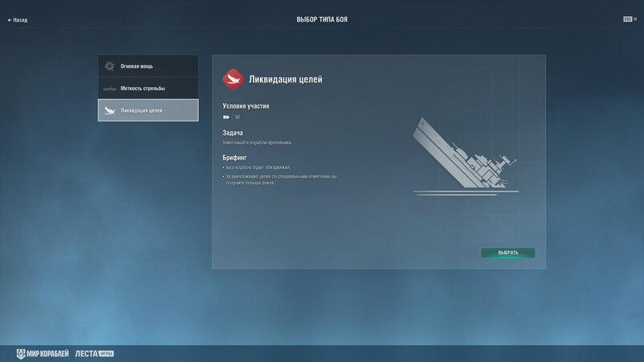The height and width of the screenshot is (362, 644).
Task: Select the Огневая мощь battle type
Action: [148, 66]
